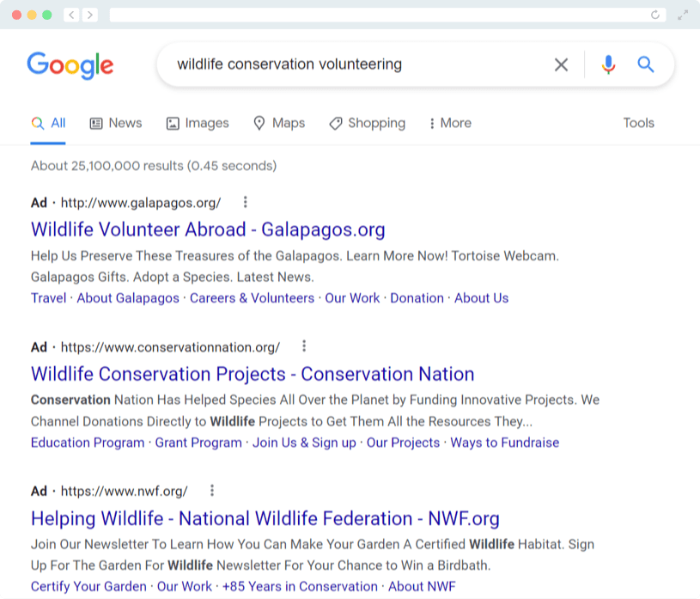Expand the More search options

[448, 123]
